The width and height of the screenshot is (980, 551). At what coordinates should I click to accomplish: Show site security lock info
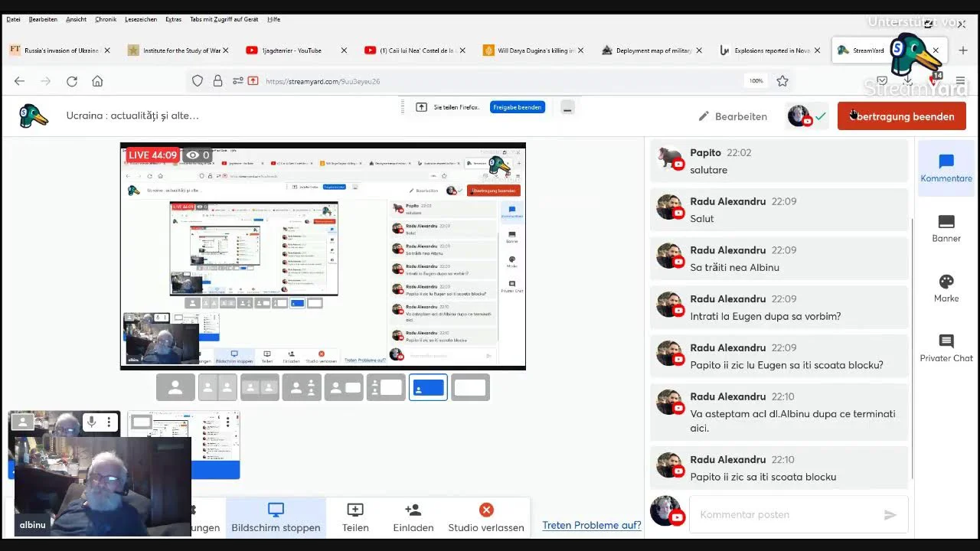(x=217, y=81)
